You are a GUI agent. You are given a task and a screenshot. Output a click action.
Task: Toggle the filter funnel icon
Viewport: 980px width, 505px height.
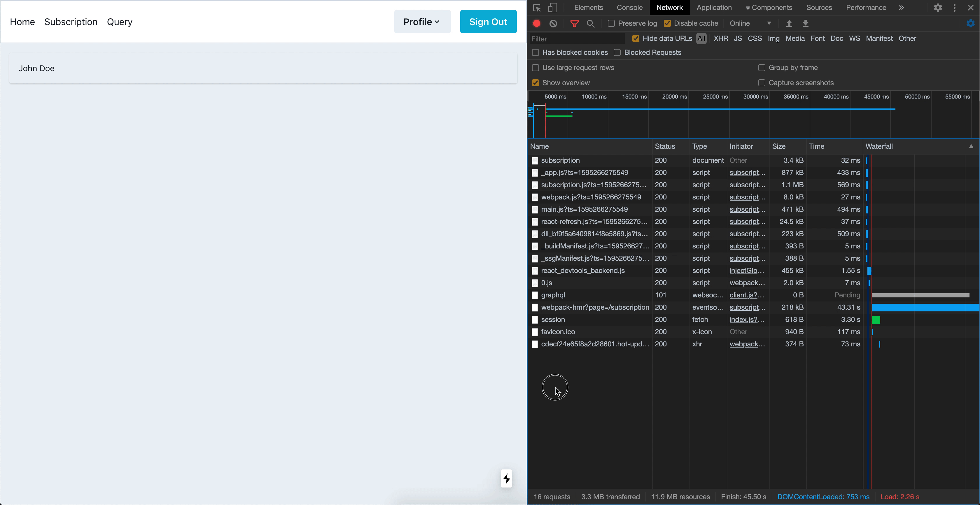575,24
